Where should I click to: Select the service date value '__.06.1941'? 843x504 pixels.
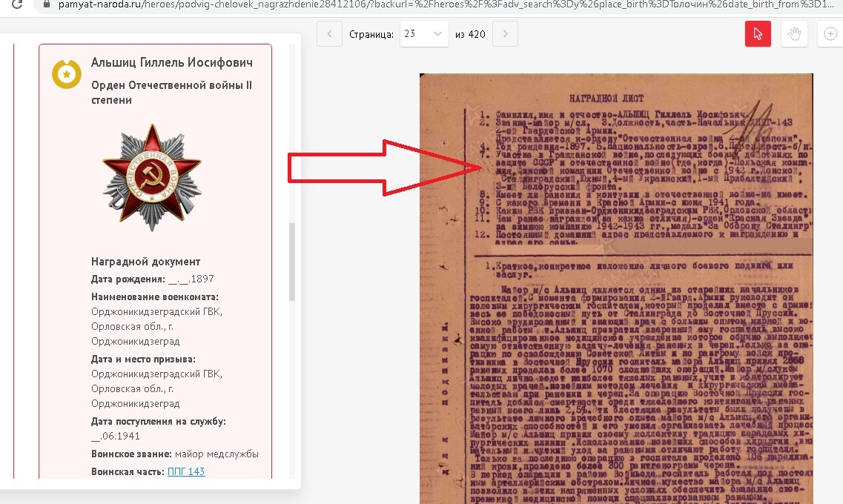tap(116, 436)
